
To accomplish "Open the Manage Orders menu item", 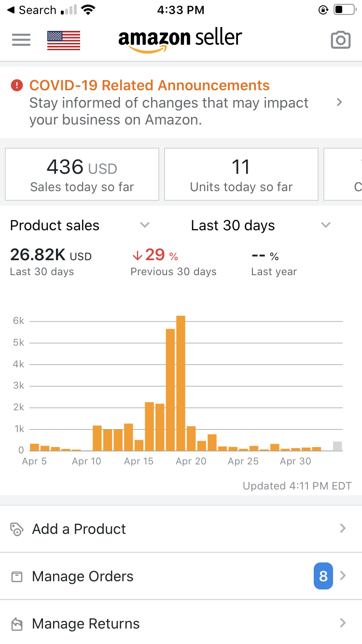I will coord(83,576).
